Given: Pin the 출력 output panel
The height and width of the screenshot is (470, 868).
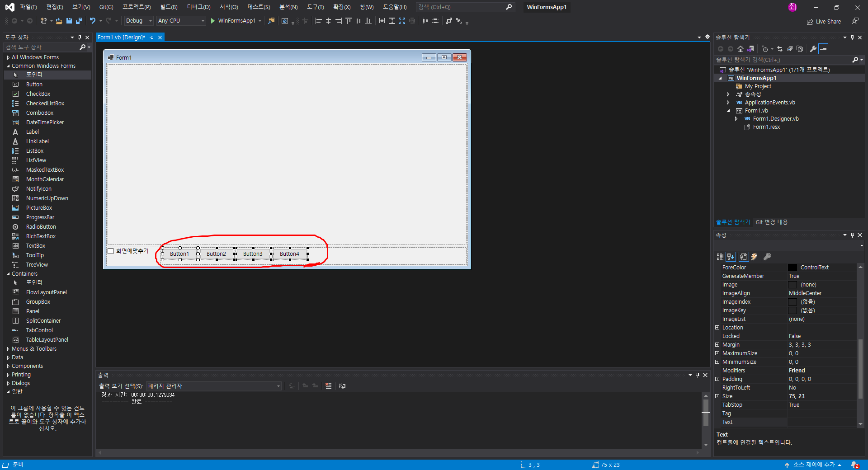Looking at the screenshot, I should pyautogui.click(x=698, y=375).
